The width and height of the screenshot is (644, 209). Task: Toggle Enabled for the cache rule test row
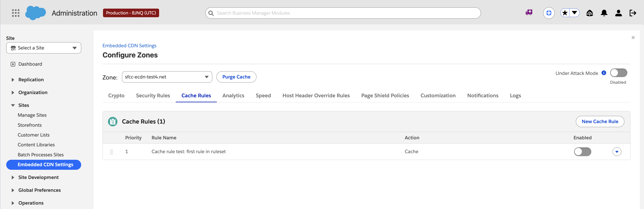[582, 152]
